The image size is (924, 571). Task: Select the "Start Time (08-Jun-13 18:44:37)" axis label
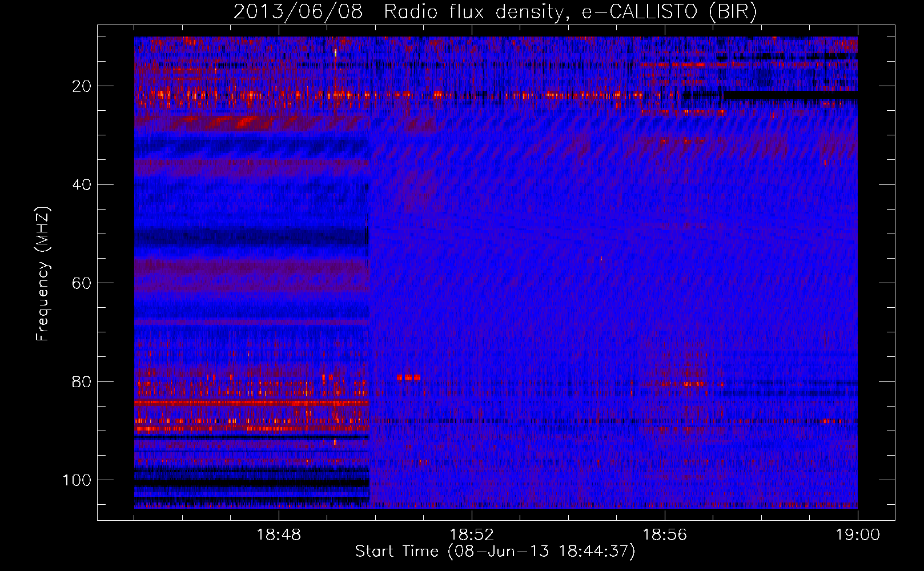click(495, 552)
